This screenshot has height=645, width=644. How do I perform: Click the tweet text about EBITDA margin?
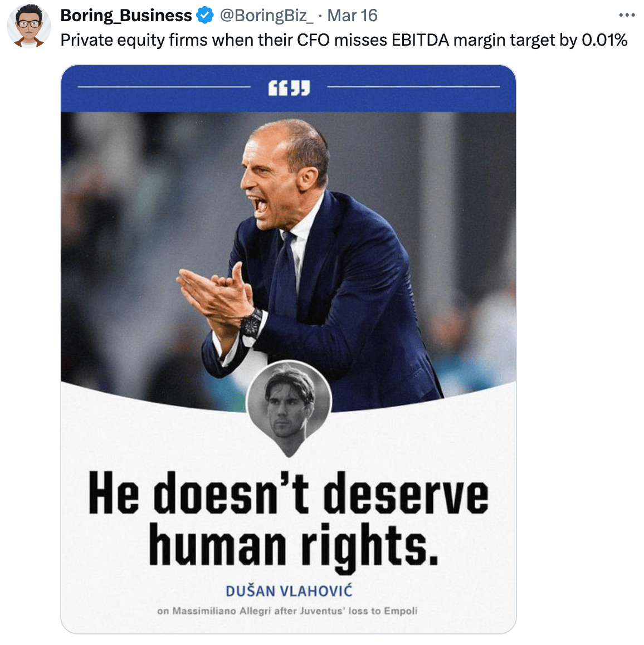(x=344, y=40)
